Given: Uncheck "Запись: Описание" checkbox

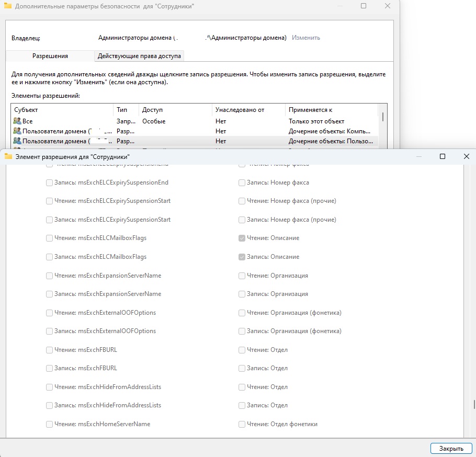Looking at the screenshot, I should (242, 257).
